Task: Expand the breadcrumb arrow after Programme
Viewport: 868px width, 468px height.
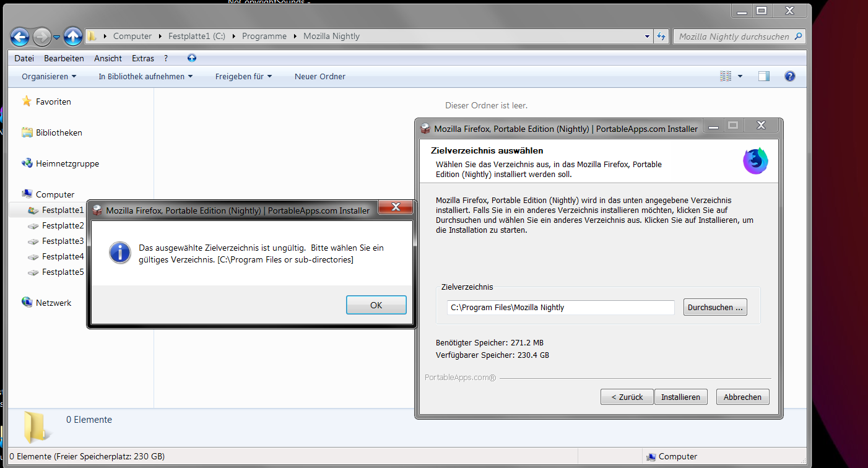Action: coord(295,36)
